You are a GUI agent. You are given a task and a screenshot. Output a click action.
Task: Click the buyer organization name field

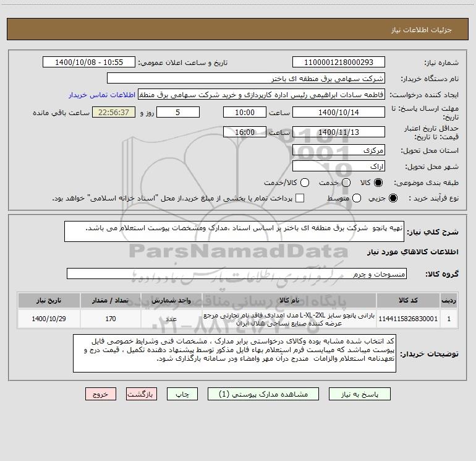pyautogui.click(x=246, y=79)
